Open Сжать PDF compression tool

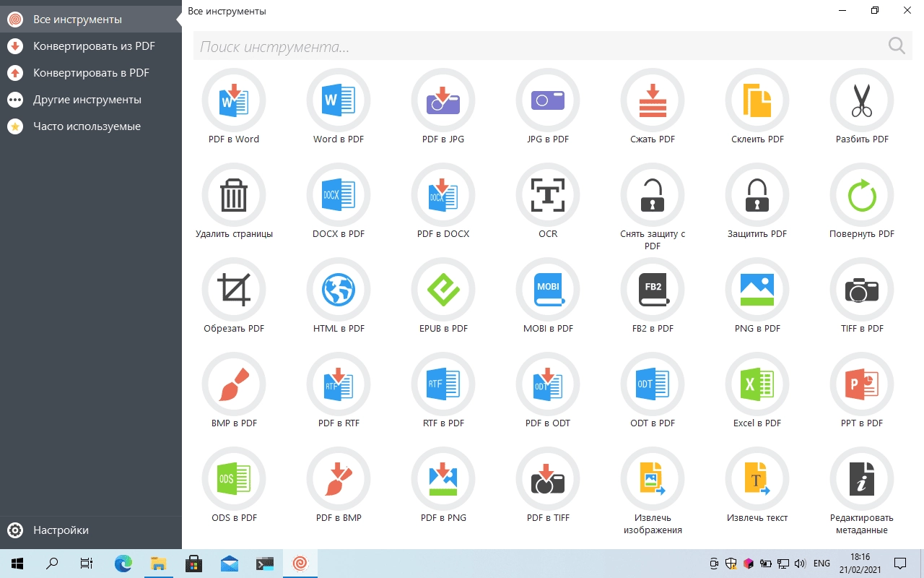pos(653,100)
